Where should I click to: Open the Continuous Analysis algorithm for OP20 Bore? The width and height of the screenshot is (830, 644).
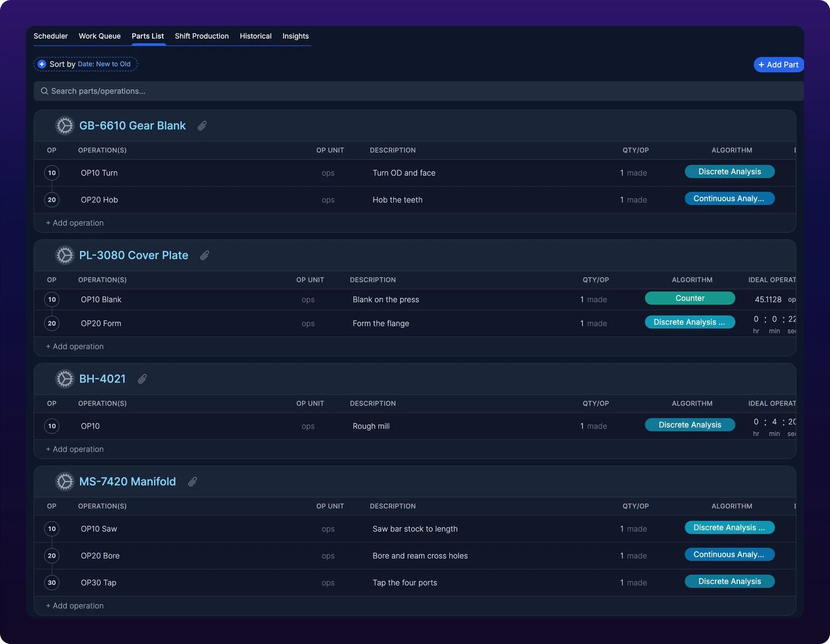729,554
